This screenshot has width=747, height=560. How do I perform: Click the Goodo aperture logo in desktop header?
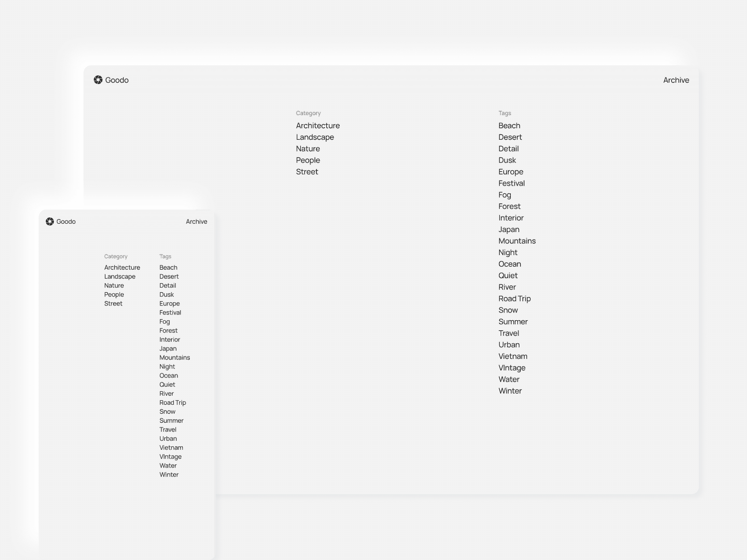point(98,80)
